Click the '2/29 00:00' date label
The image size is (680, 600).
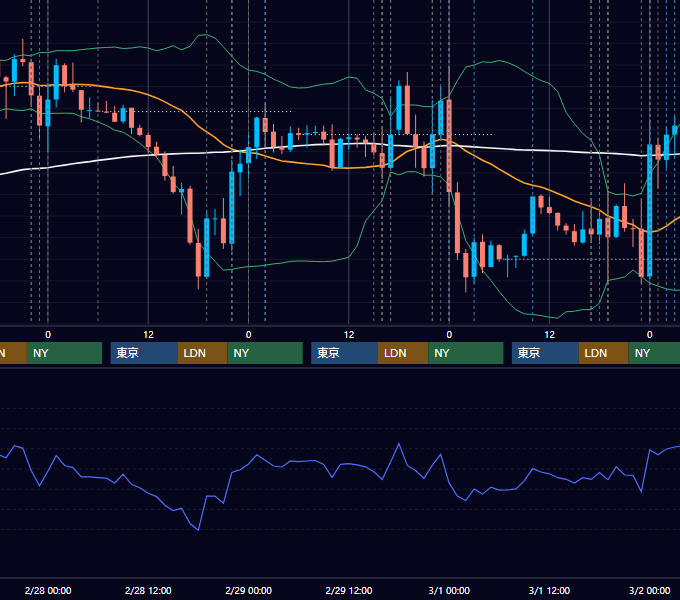click(x=248, y=590)
